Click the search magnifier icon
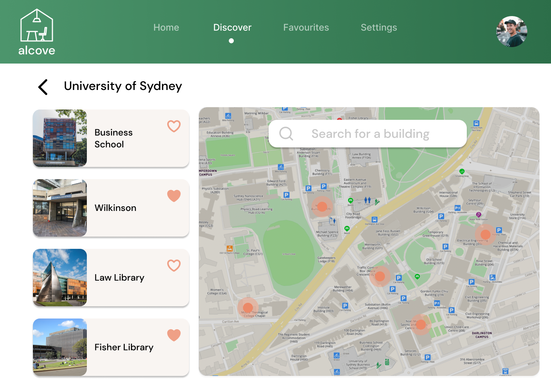This screenshot has height=392, width=551. tap(286, 134)
